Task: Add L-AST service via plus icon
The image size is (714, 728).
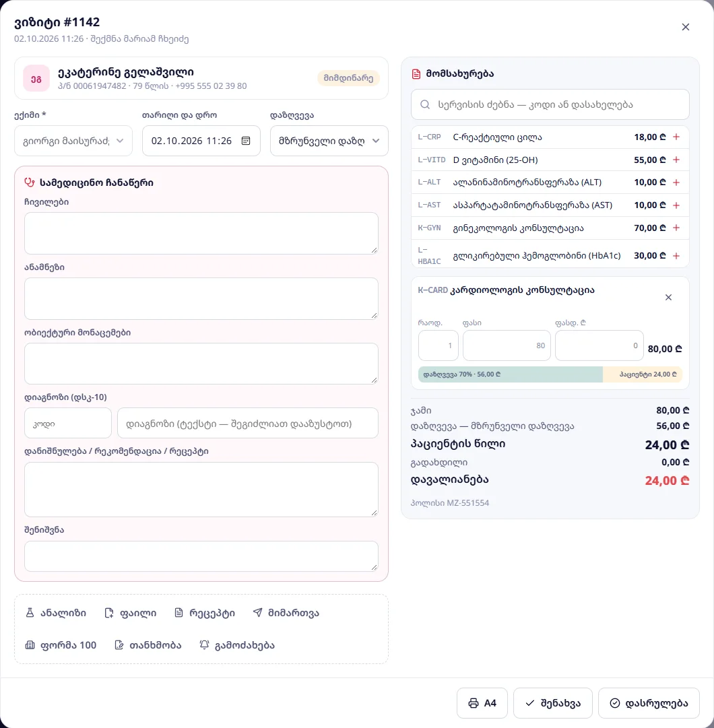Action: [676, 205]
